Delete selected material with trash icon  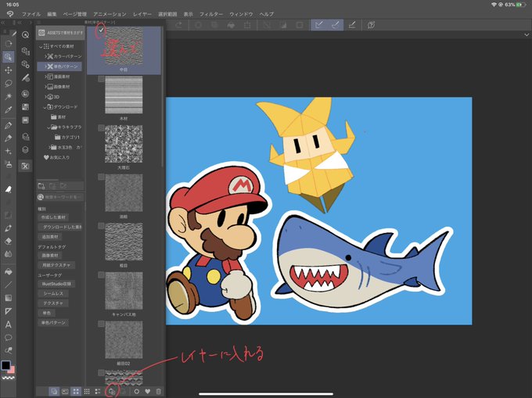(159, 392)
